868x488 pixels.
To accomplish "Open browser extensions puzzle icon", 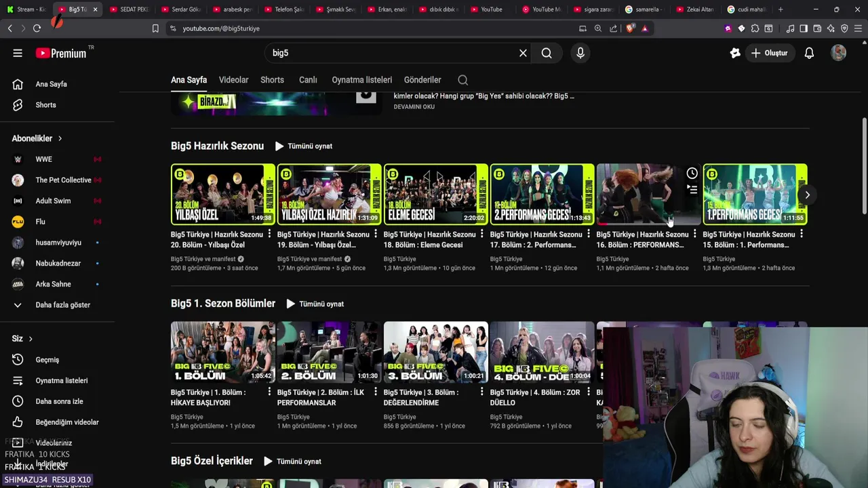I will pos(755,28).
